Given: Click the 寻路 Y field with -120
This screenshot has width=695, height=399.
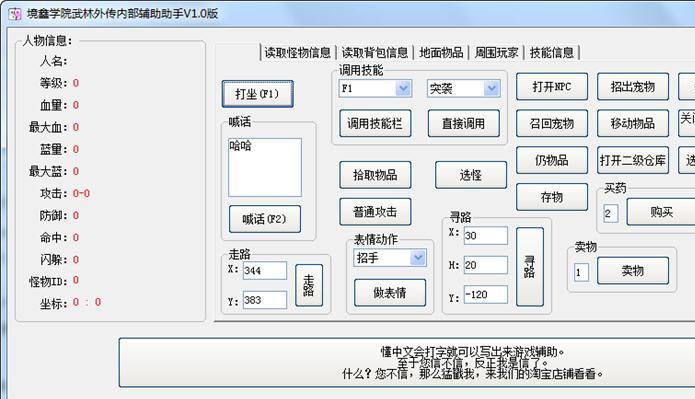Looking at the screenshot, I should (486, 294).
